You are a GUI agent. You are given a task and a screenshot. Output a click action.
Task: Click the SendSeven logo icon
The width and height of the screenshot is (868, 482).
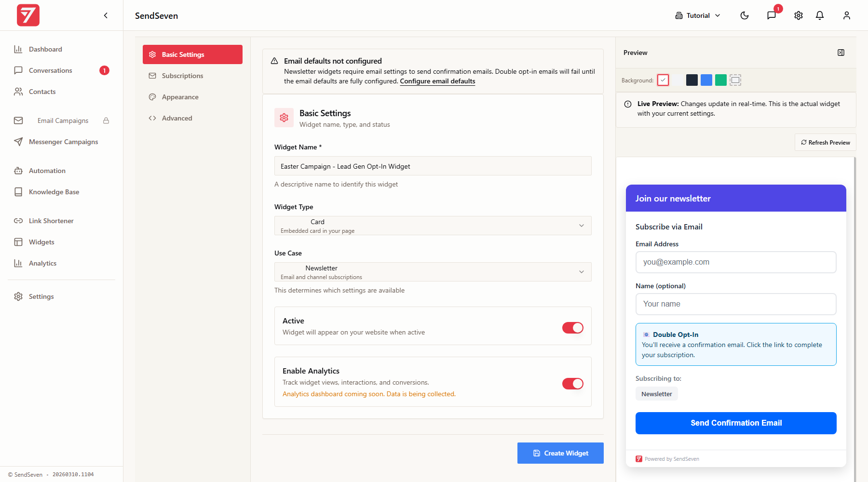28,15
